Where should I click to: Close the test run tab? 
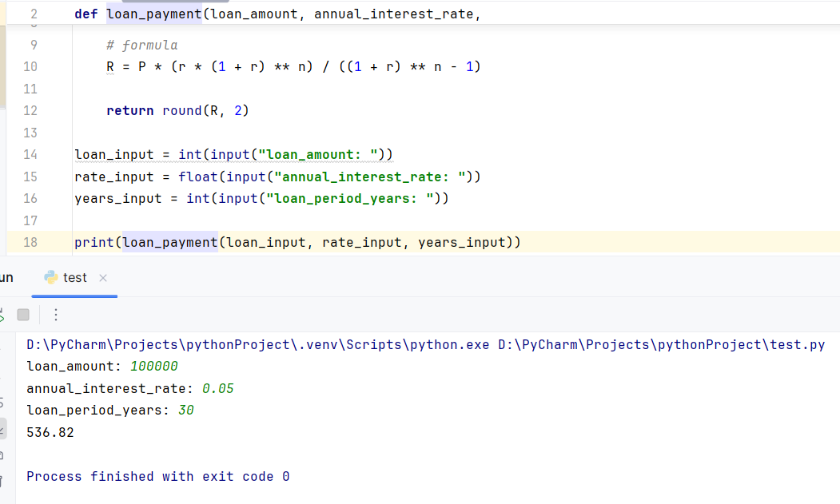click(101, 277)
